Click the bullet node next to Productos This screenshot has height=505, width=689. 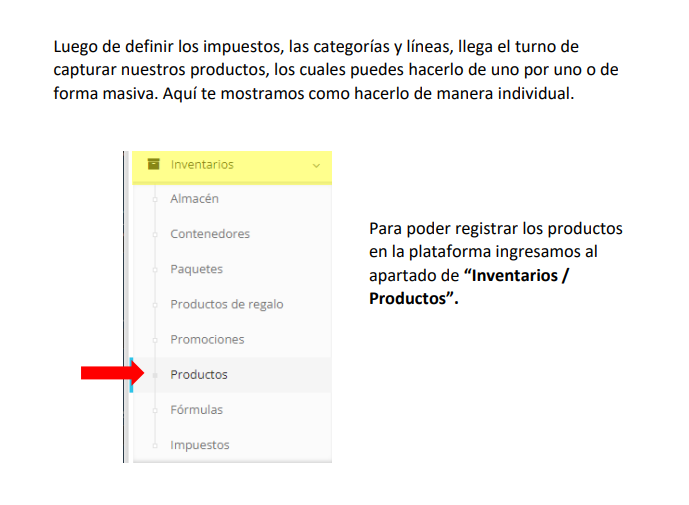[155, 375]
